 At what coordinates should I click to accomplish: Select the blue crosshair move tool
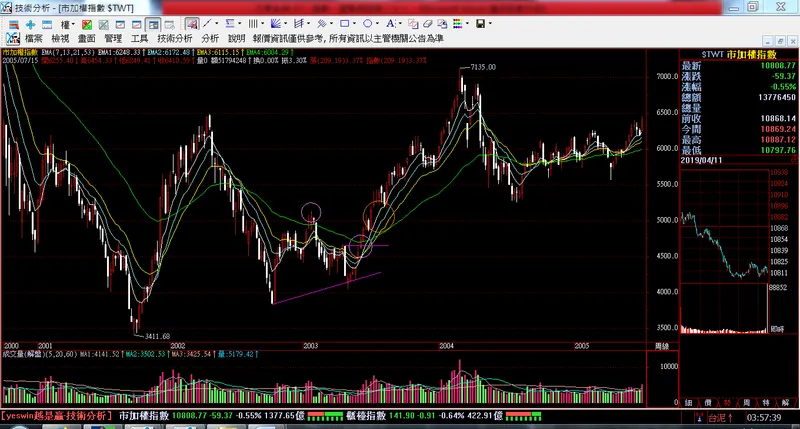(31, 24)
